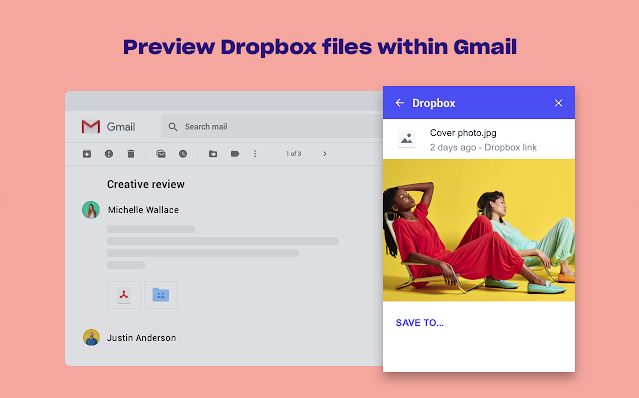Click the '2 days ago - Dropbox link' text
The width and height of the screenshot is (639, 398).
point(483,147)
